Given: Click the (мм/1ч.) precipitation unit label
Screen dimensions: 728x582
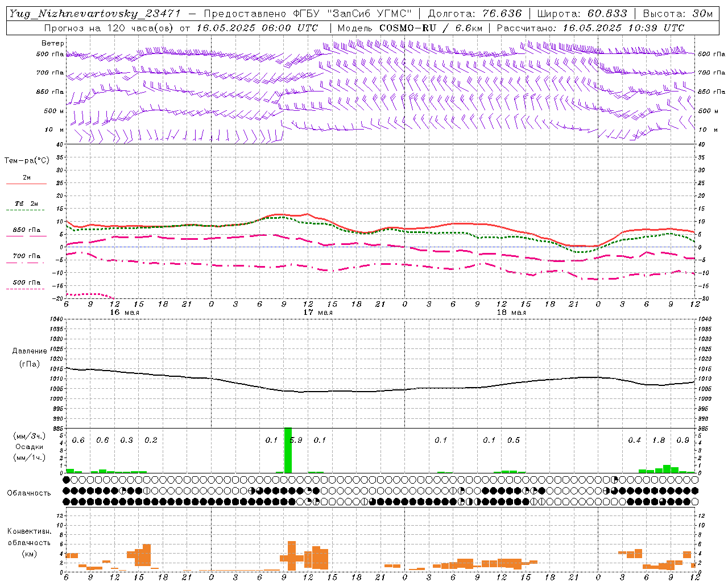Looking at the screenshot, I should pyautogui.click(x=30, y=458).
